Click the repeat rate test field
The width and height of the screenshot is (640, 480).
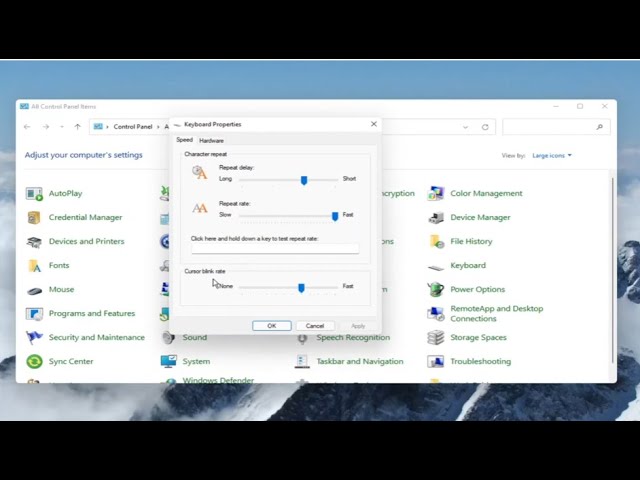point(275,249)
